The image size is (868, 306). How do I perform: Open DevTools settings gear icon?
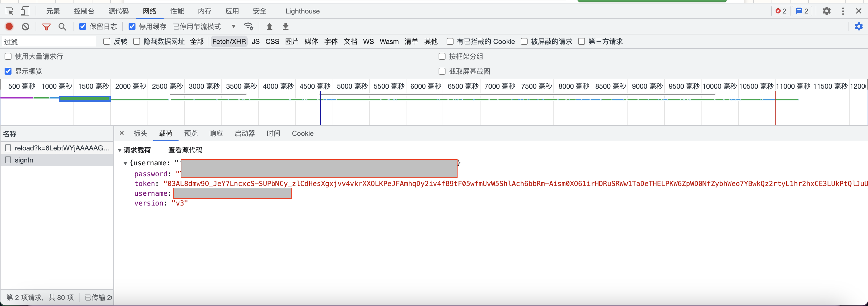(827, 11)
